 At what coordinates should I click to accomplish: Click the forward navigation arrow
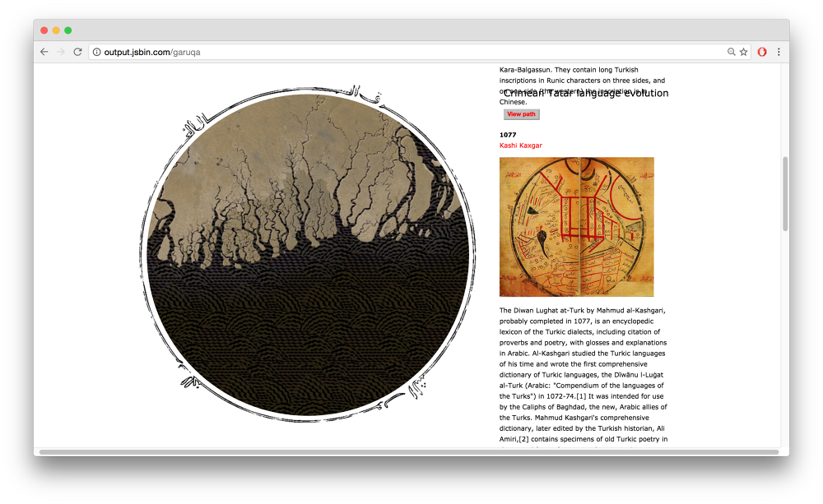pyautogui.click(x=61, y=52)
